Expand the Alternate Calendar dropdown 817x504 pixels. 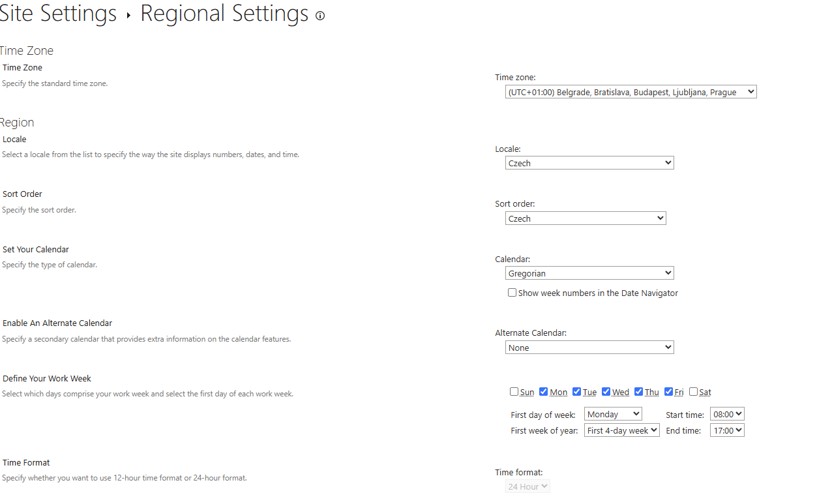589,348
